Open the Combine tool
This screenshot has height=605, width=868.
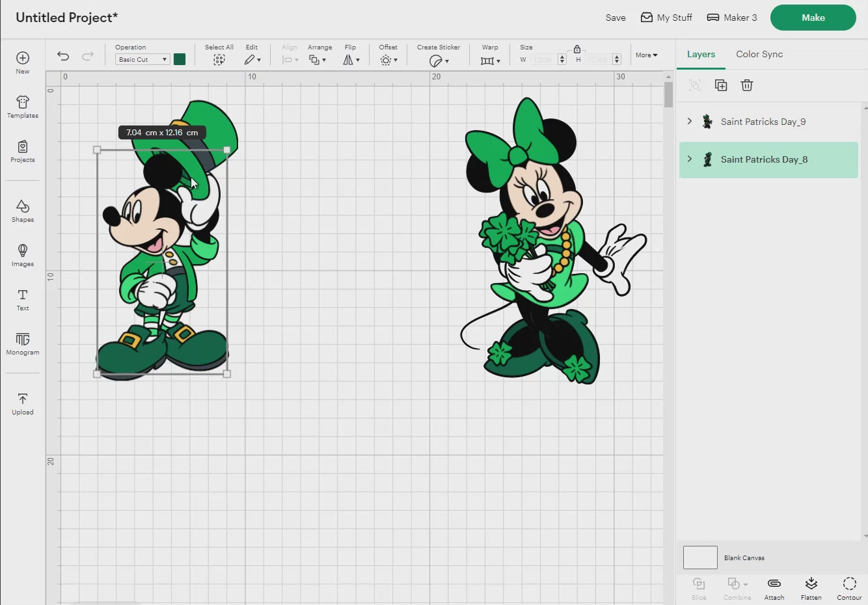click(x=737, y=588)
